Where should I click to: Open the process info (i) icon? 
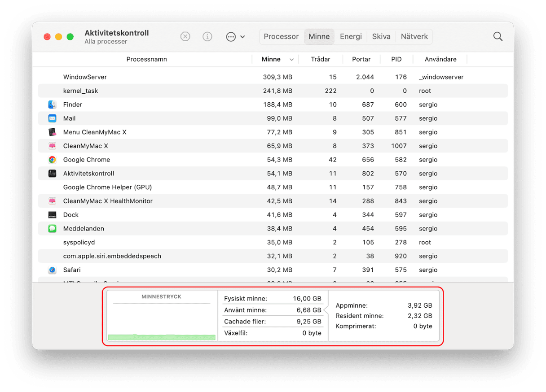point(207,37)
